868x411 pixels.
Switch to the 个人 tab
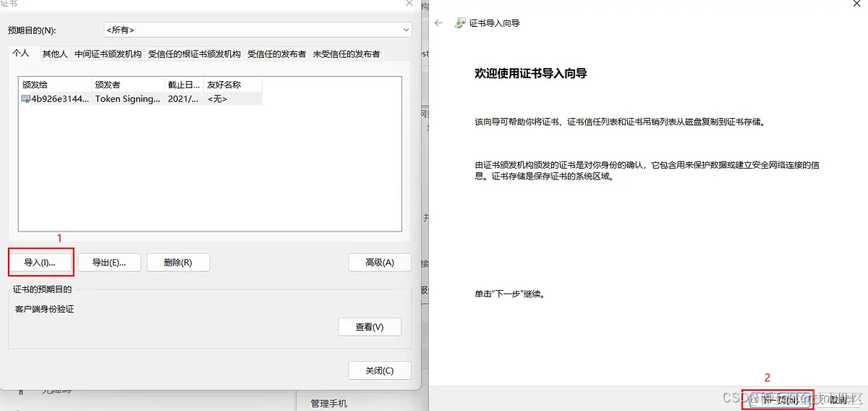(x=21, y=54)
